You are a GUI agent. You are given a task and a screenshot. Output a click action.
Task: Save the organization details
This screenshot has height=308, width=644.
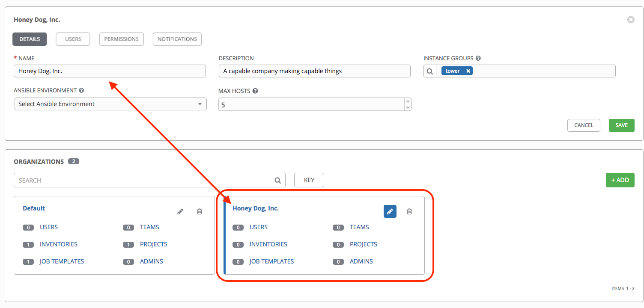[x=621, y=125]
